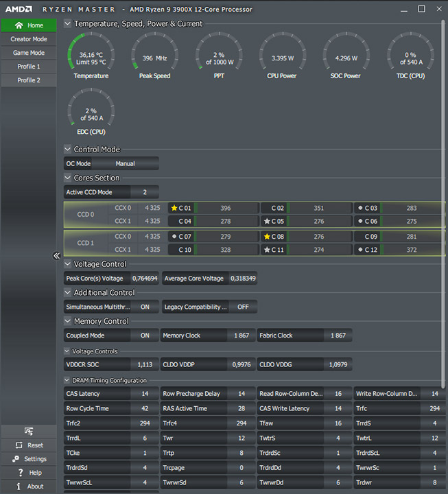Image resolution: width=448 pixels, height=494 pixels.
Task: Switch to Creator Mode tab
Action: point(29,39)
